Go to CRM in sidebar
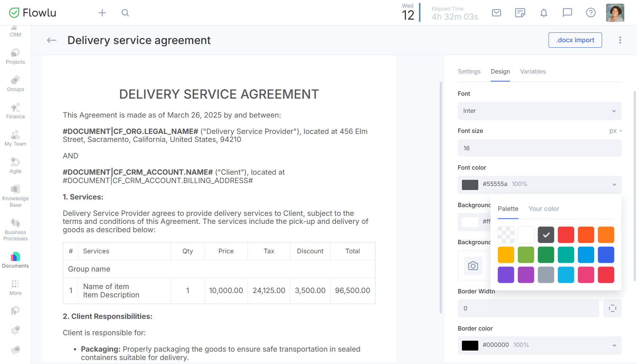637x364 pixels. [x=15, y=31]
